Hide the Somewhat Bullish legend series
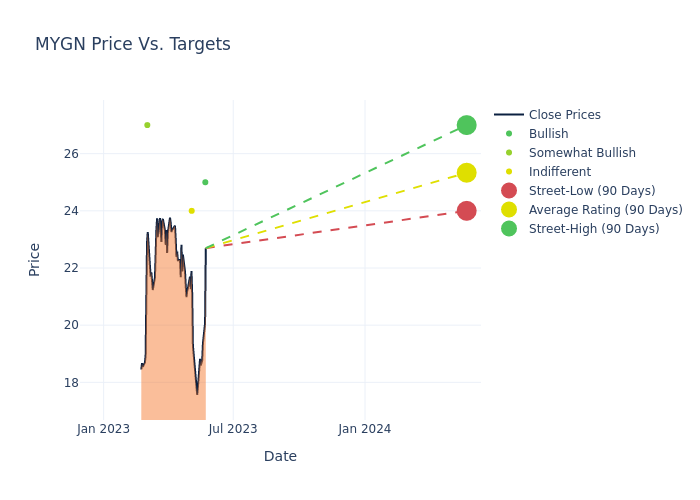 [x=582, y=153]
